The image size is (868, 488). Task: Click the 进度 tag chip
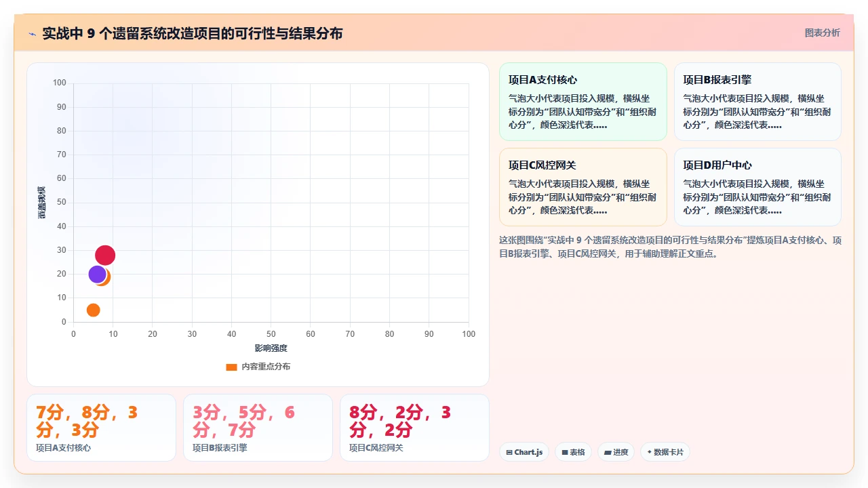click(x=616, y=452)
